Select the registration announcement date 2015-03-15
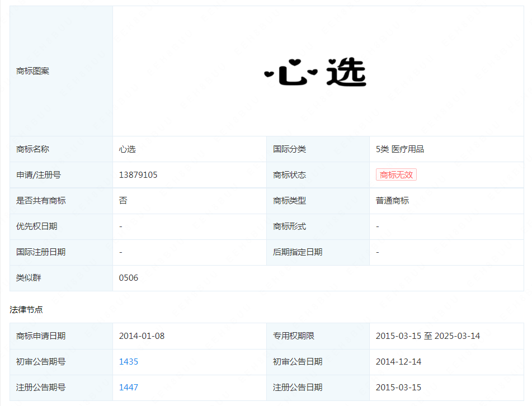The image size is (532, 406). 398,388
